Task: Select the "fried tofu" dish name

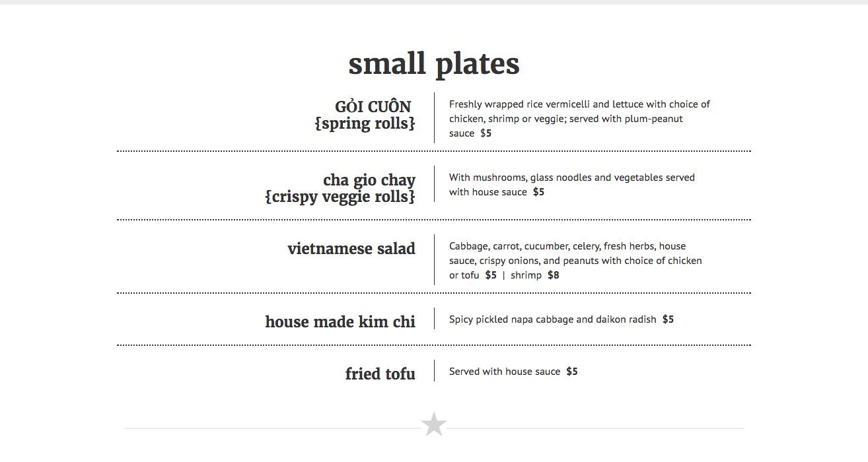Action: pyautogui.click(x=380, y=374)
